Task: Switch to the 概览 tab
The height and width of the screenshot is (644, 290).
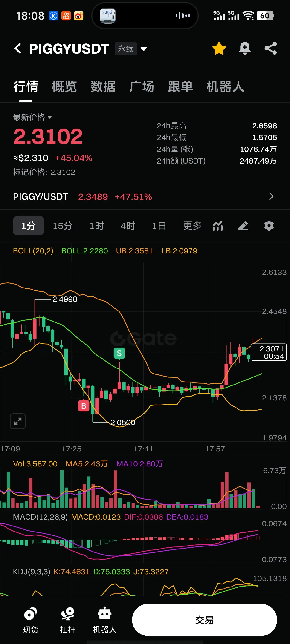Action: (x=64, y=87)
